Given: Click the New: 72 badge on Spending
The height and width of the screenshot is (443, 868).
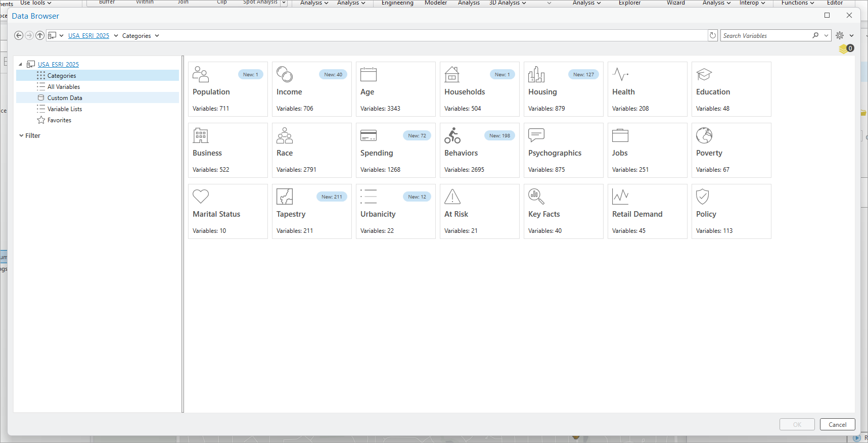Looking at the screenshot, I should pos(417,135).
